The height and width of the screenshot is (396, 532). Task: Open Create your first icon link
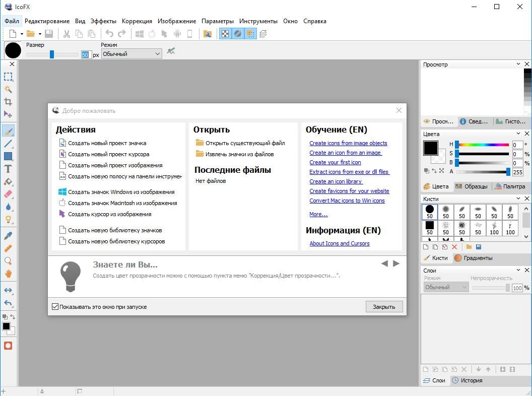[335, 162]
